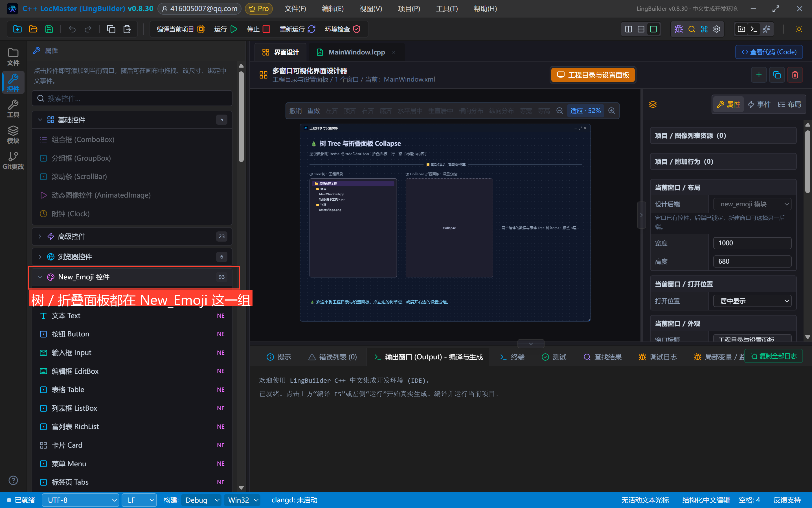Open the 工具(T) menu
This screenshot has width=812, height=508.
click(x=447, y=9)
